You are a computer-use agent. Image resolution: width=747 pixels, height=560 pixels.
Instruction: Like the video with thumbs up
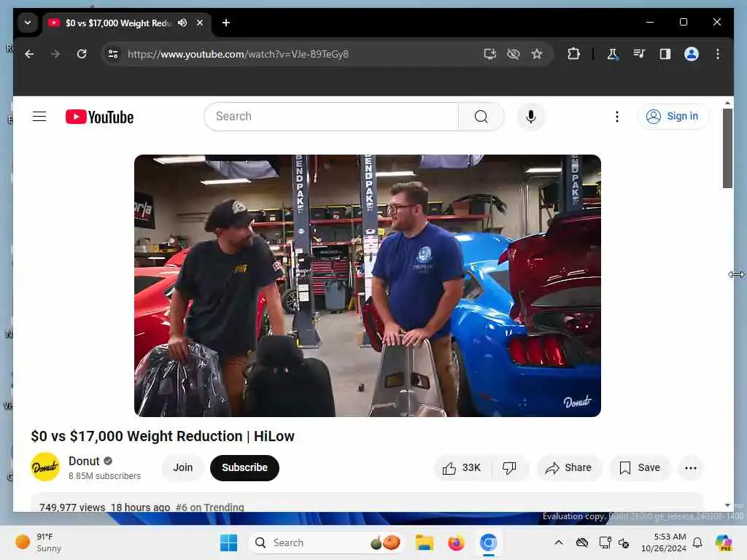[462, 468]
